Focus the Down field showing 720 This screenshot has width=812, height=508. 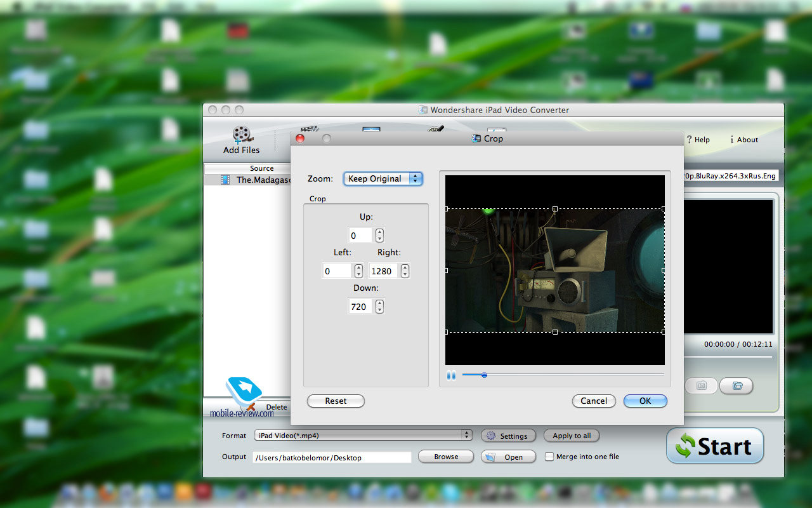coord(360,307)
